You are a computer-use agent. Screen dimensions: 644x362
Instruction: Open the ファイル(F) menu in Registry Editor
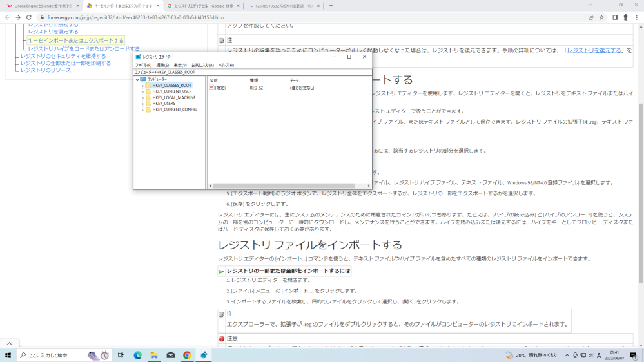click(x=143, y=65)
